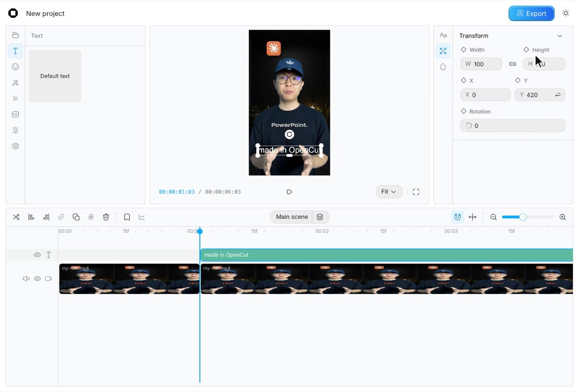Click the link clips icon in timeline toolbar
579x392 pixels.
(x=61, y=217)
